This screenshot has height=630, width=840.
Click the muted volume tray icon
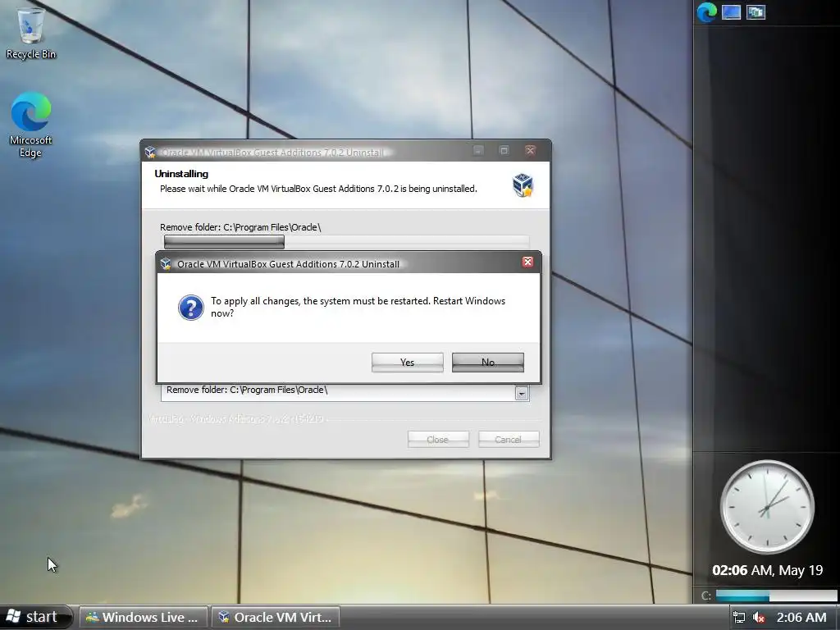(759, 617)
